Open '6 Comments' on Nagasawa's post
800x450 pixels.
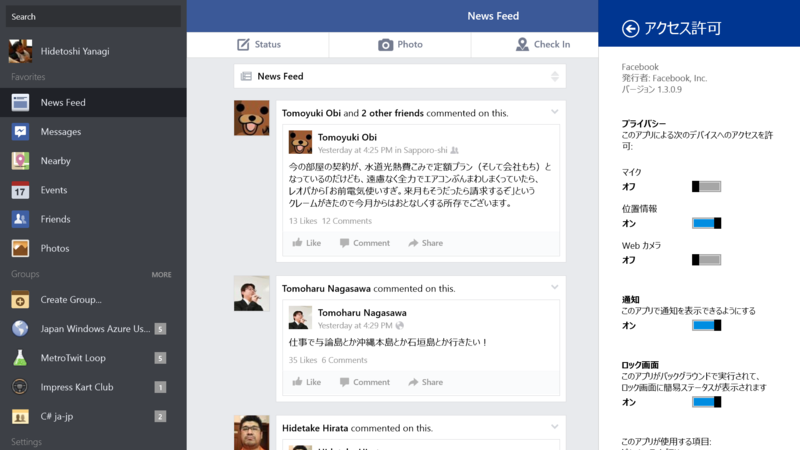[344, 360]
